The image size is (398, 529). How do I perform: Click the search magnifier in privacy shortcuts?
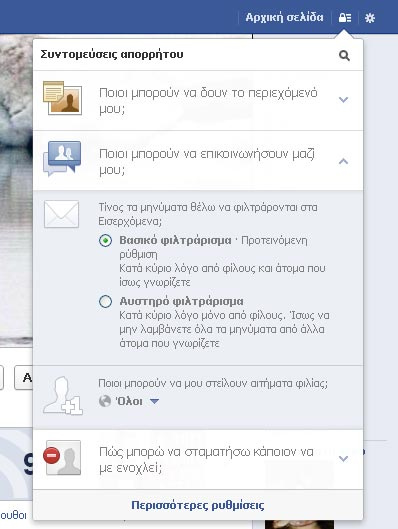coord(344,55)
